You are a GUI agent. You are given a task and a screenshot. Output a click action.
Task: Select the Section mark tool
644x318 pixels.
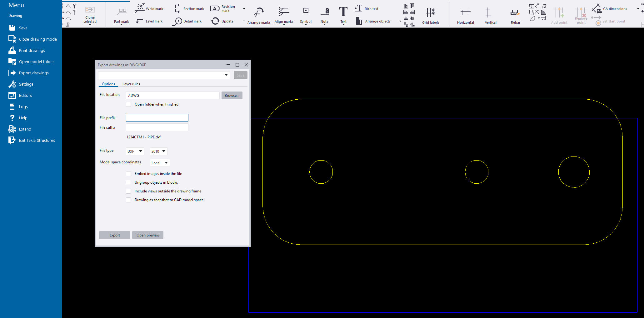(x=177, y=8)
